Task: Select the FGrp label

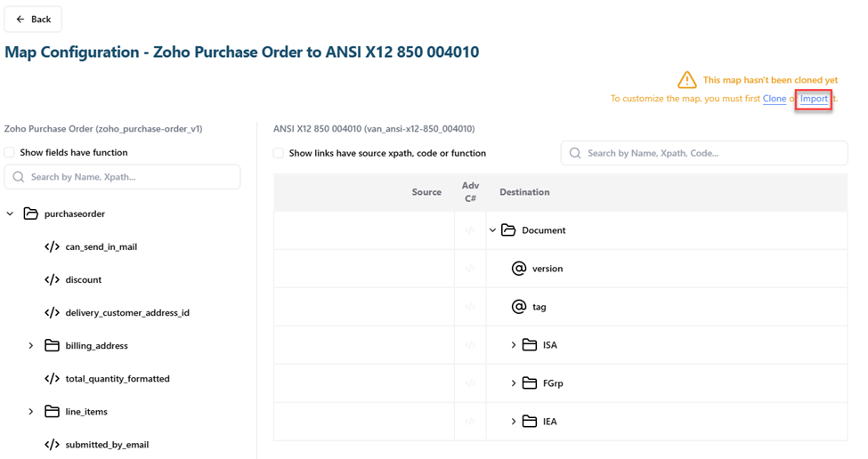Action: click(x=553, y=383)
